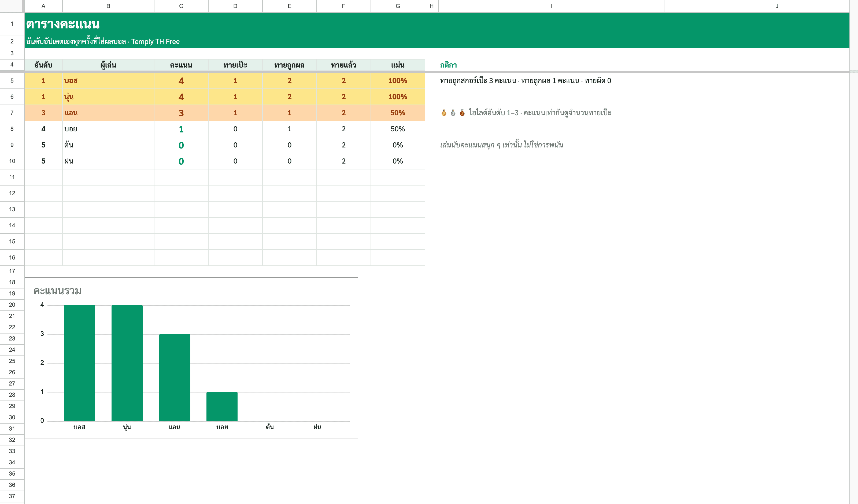The width and height of the screenshot is (858, 504).
Task: Select player name cell บอย in table
Action: tap(108, 129)
